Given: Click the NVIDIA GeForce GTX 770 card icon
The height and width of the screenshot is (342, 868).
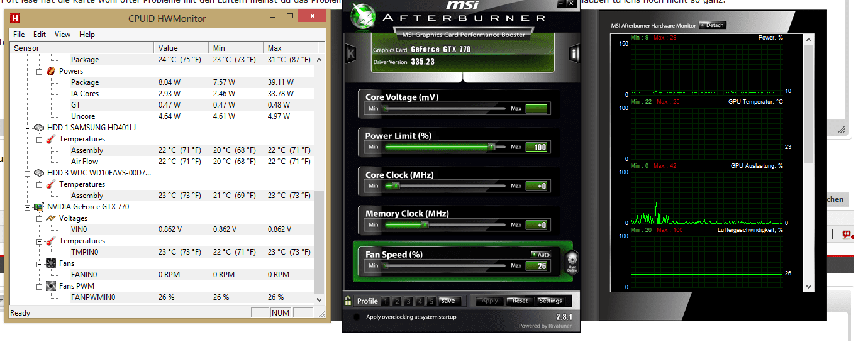Looking at the screenshot, I should [x=39, y=207].
